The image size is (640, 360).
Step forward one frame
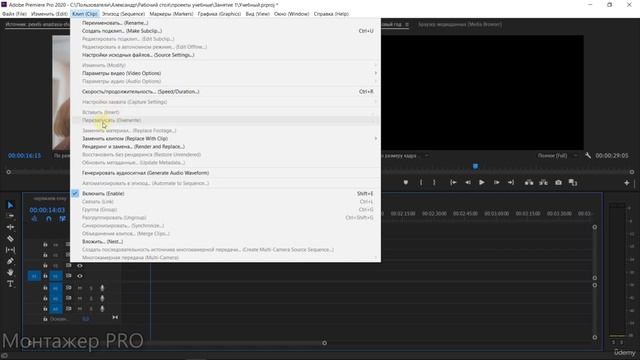(496, 182)
